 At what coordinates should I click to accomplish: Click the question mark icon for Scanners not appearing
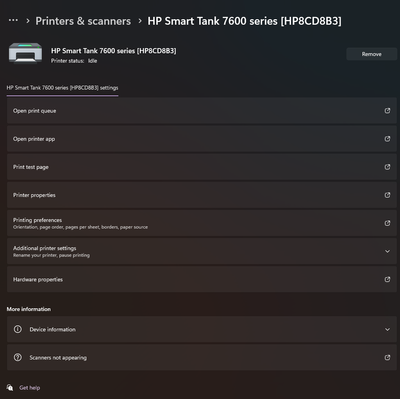[x=18, y=358]
